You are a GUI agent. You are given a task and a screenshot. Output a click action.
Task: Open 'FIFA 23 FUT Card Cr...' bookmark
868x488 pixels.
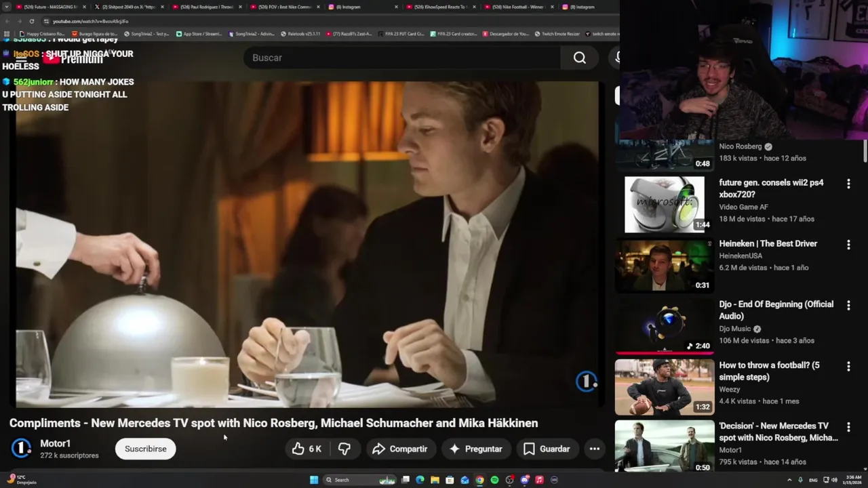pos(401,34)
